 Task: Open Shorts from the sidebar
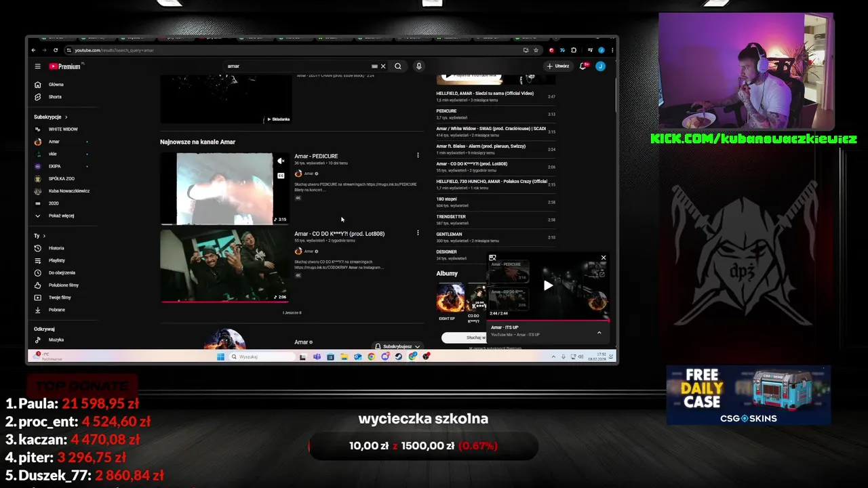click(55, 97)
